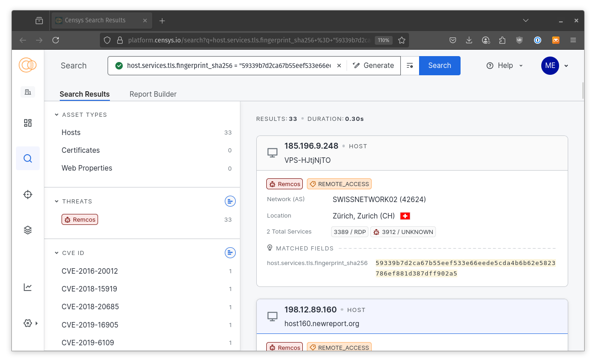Click the matched fingerprint hash value
The width and height of the screenshot is (596, 364).
[x=466, y=268]
